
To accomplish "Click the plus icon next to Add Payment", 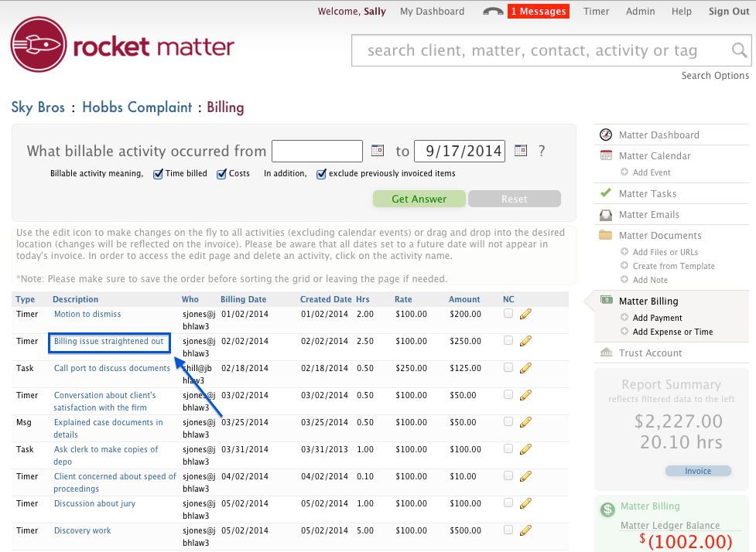I will (x=624, y=318).
